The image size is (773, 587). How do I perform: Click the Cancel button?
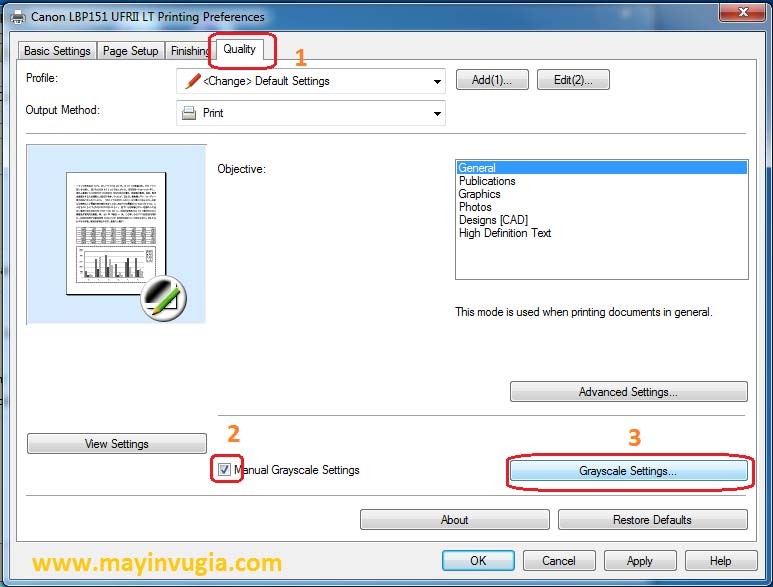pos(559,560)
